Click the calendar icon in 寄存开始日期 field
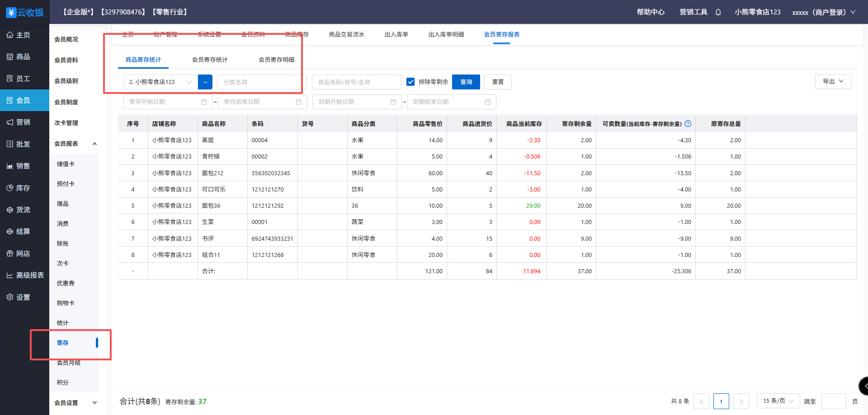868x415 pixels. point(203,102)
